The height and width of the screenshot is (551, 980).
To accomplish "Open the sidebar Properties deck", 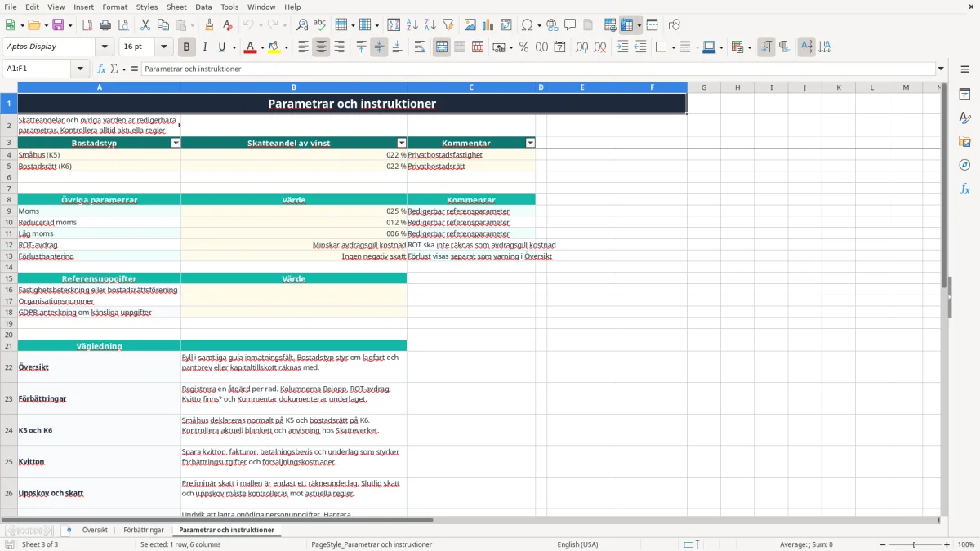I will click(x=964, y=95).
